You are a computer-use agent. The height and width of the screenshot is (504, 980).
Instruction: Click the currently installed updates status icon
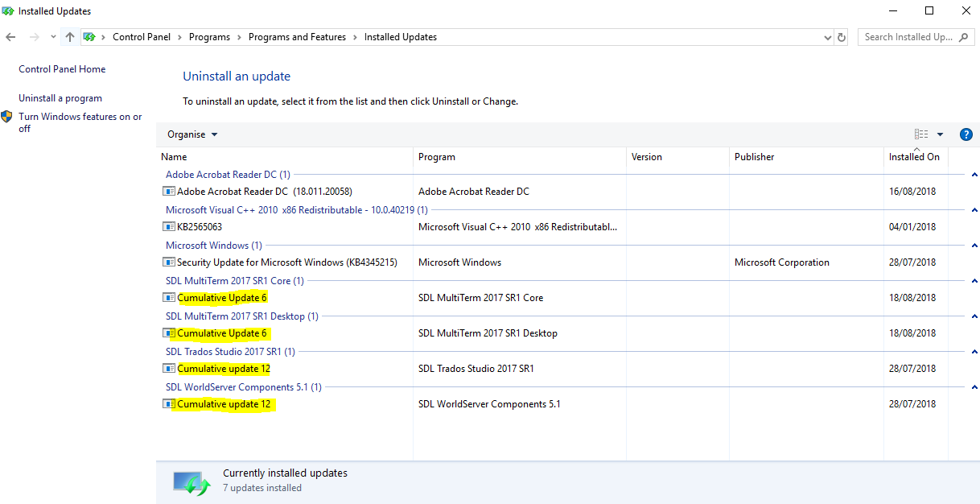point(191,481)
